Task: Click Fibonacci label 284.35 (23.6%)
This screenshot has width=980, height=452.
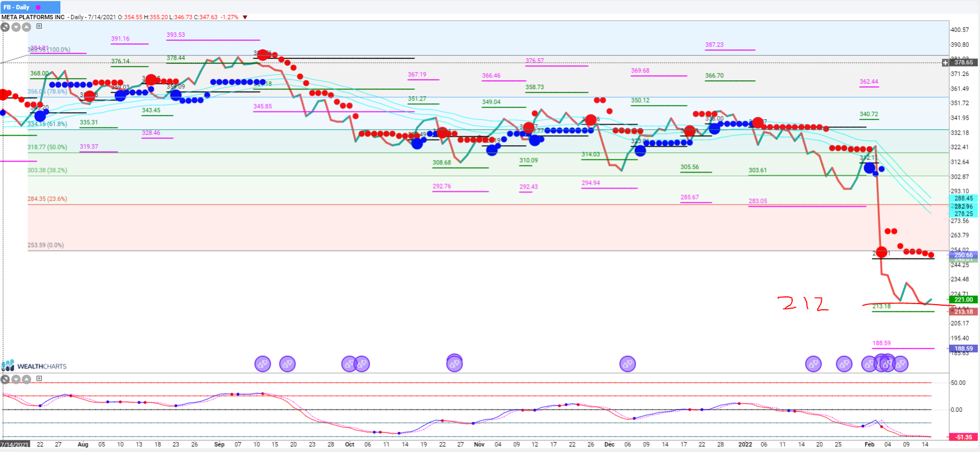Action: tap(47, 199)
